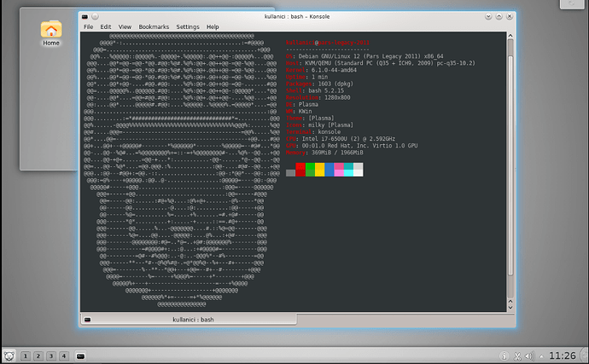Expand the Settings menu
This screenshot has width=589, height=364.
(187, 27)
